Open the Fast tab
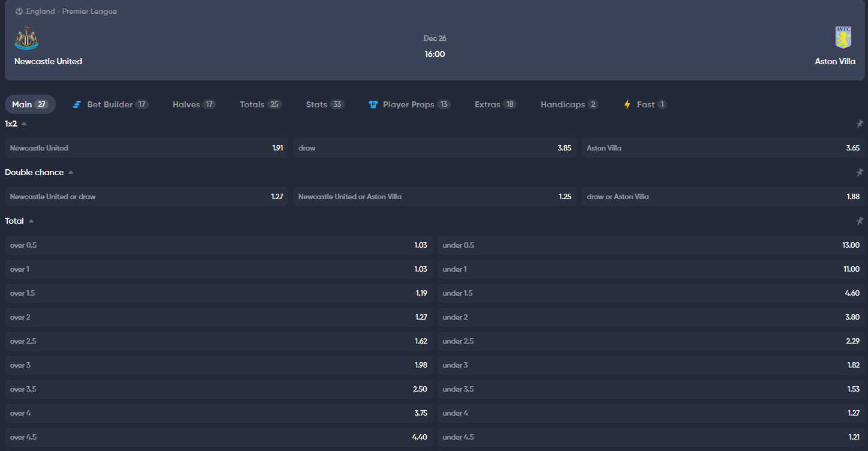Image resolution: width=868 pixels, height=451 pixels. point(645,104)
